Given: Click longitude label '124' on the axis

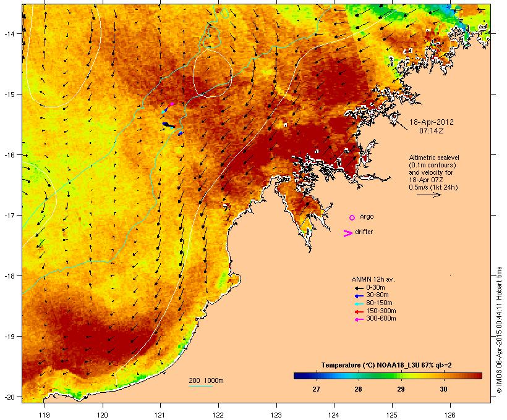Looking at the screenshot, I should point(334,414).
